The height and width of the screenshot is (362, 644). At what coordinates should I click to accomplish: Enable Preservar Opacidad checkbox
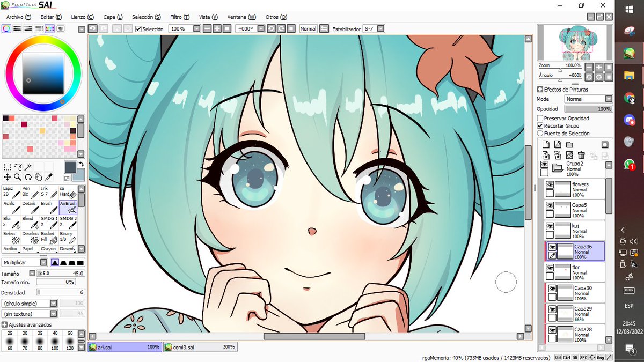coord(540,118)
